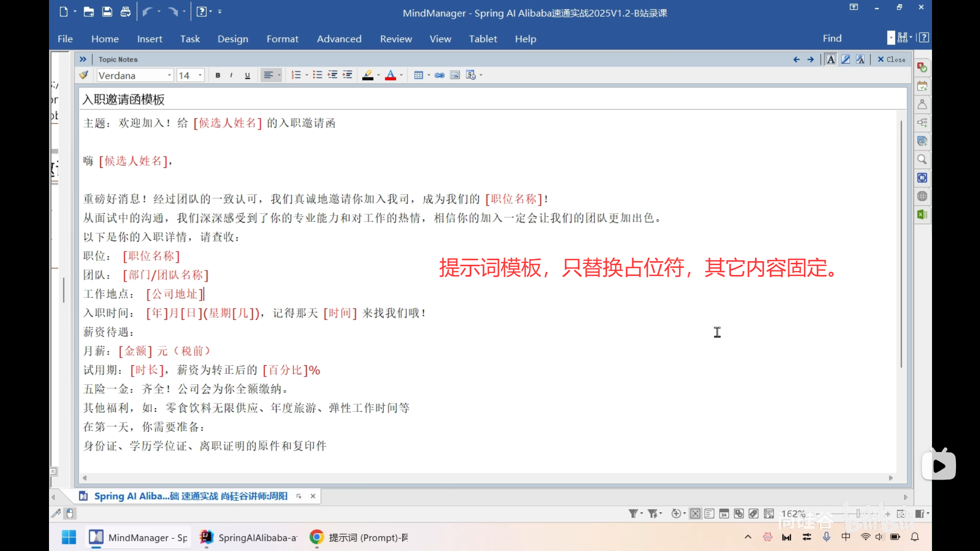The image size is (980, 551).
Task: Open the Review menu tab
Action: pyautogui.click(x=396, y=38)
